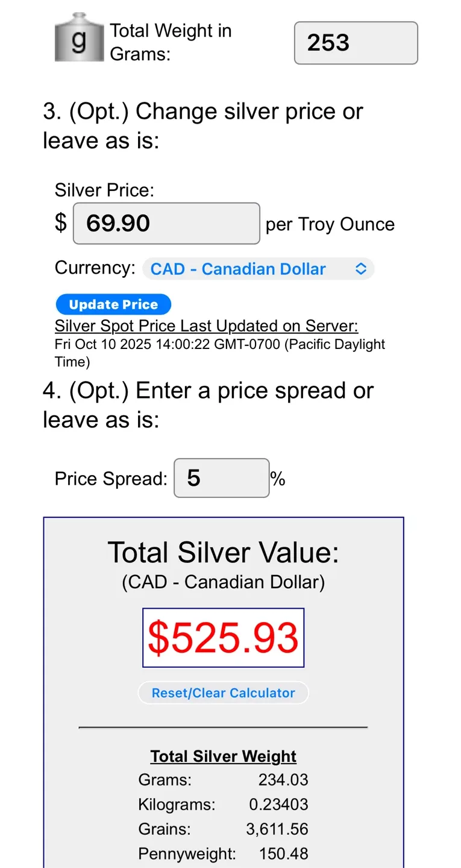Click the step 3 Change silver price heading
Image resolution: width=461 pixels, height=868 pixels.
pos(203,126)
